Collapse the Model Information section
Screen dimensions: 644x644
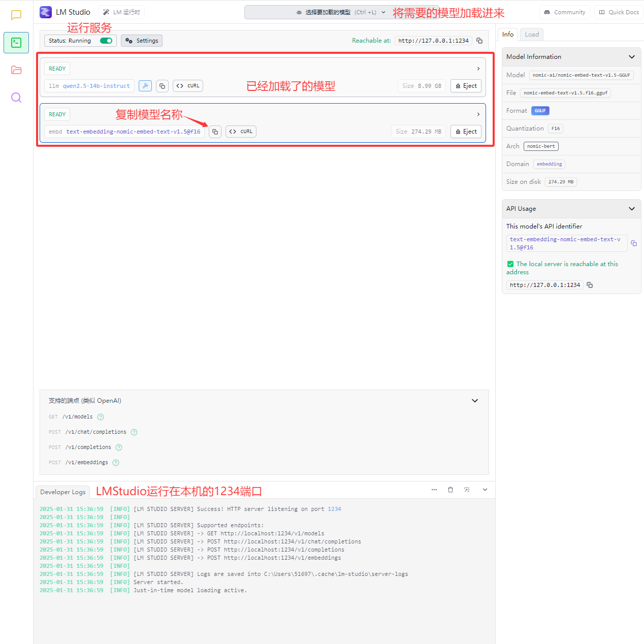pos(631,57)
